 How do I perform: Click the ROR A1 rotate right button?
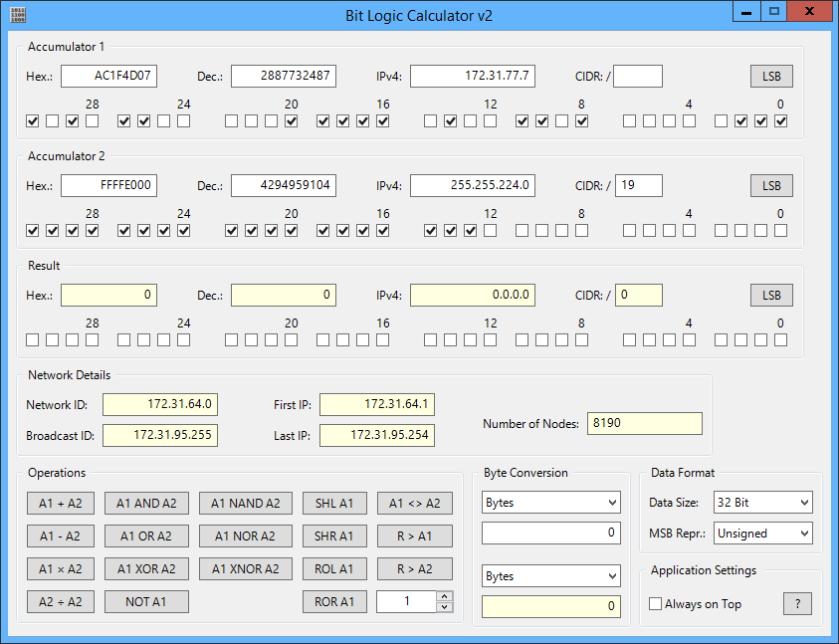(x=334, y=602)
